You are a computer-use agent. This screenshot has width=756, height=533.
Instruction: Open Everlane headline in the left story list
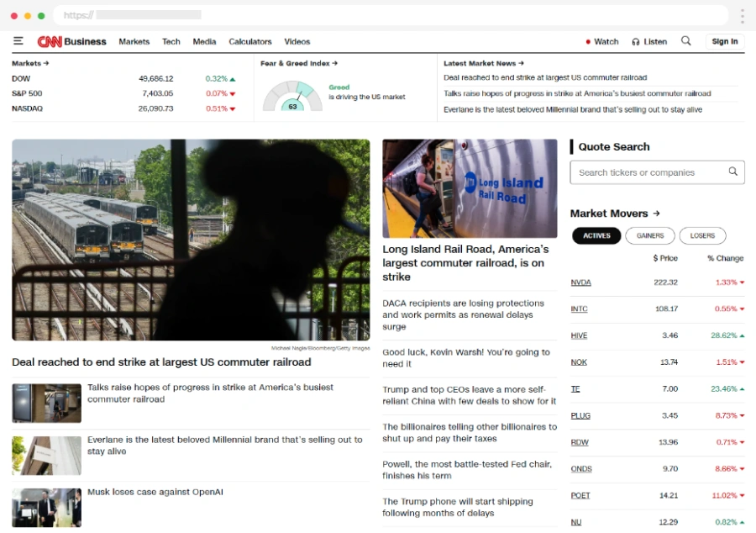click(224, 446)
